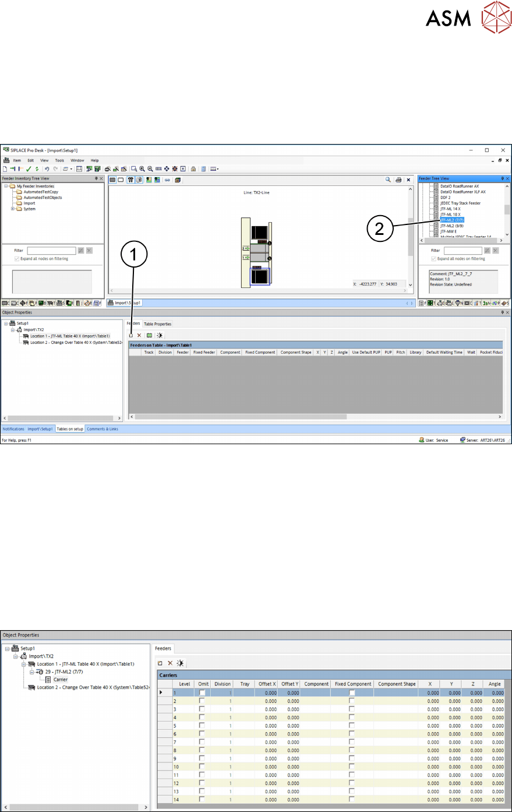Collapse the 29 - JTF-ML2 (7/7) node
This screenshot has width=512, height=812.
[32, 672]
